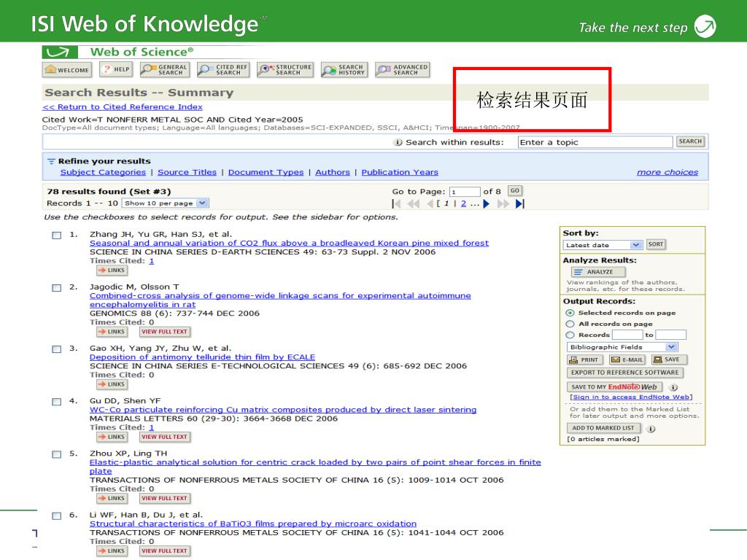Refine by Source Titles

tap(187, 172)
